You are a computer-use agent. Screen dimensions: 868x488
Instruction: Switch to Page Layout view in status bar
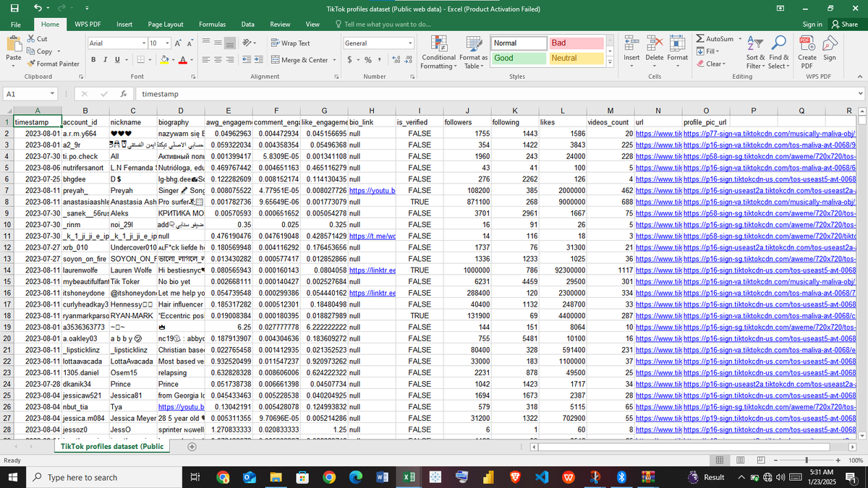tap(739, 461)
